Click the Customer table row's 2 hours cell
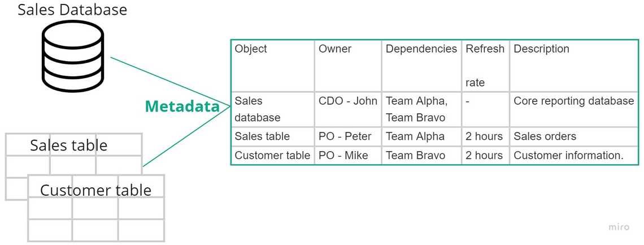644x245 pixels. point(485,156)
